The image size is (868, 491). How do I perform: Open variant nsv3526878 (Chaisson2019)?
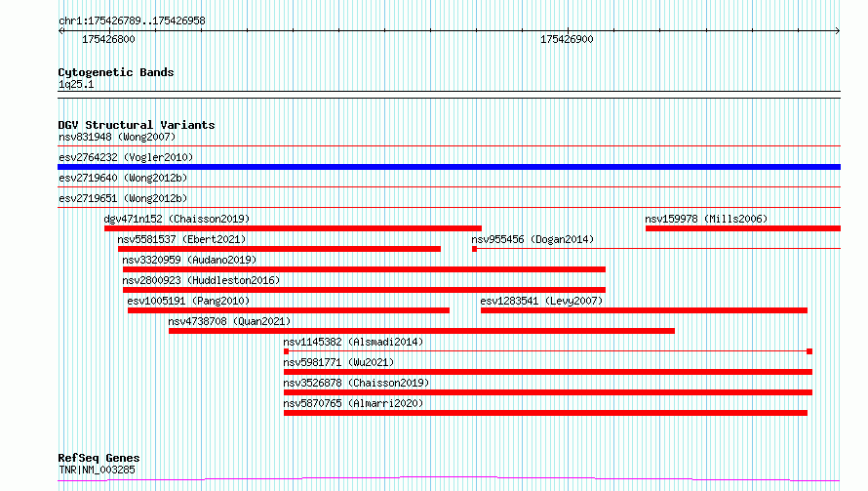tap(356, 383)
